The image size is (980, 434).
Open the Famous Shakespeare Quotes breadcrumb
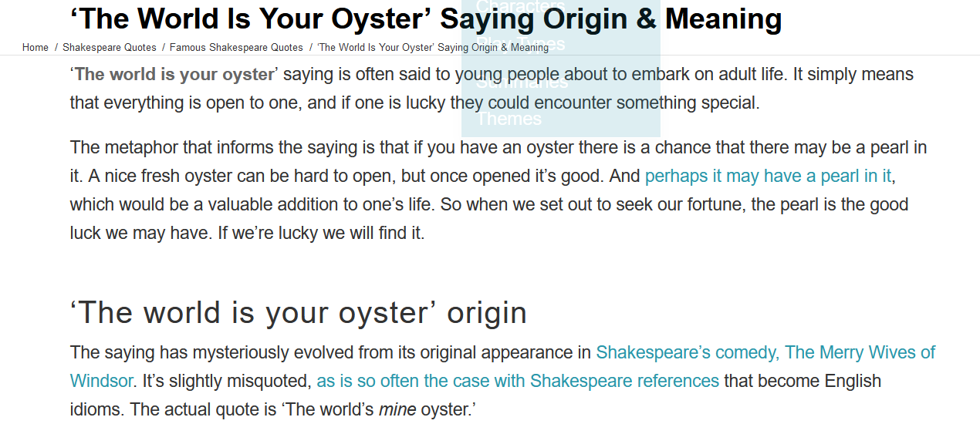pyautogui.click(x=236, y=47)
